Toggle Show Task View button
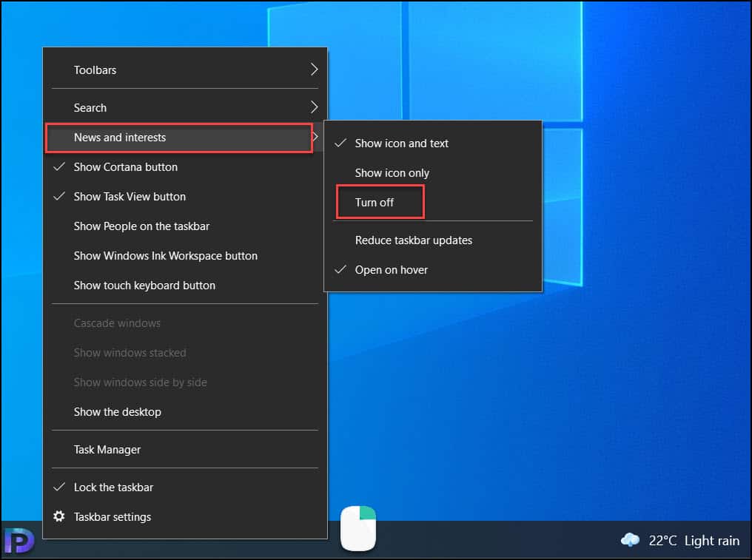 (185, 197)
